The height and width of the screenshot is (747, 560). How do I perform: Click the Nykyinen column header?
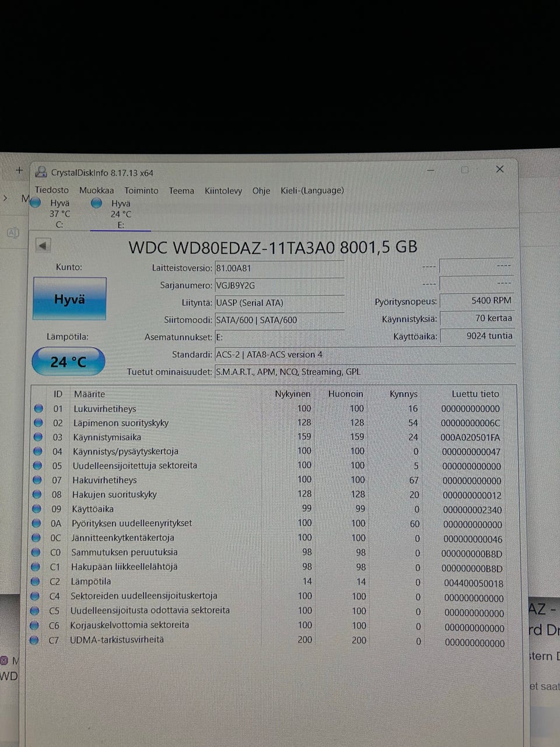[x=292, y=394]
